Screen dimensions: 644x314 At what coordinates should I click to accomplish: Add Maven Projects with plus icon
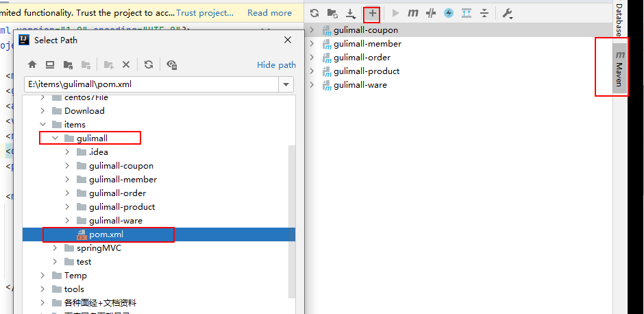(x=372, y=14)
